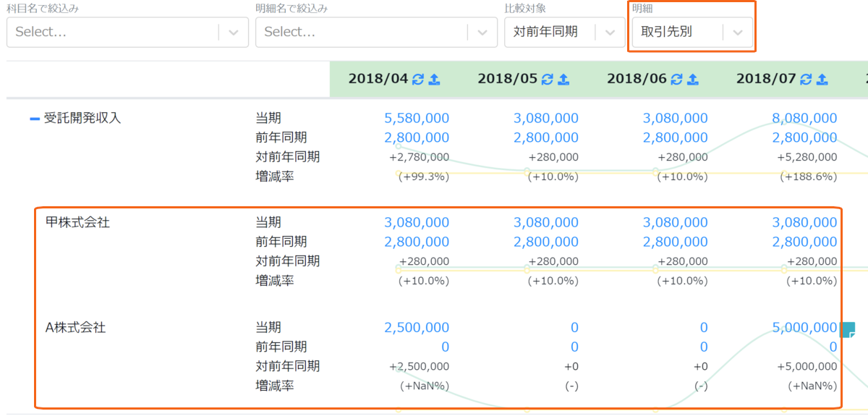Upload data for the 2018/04 column

click(434, 80)
